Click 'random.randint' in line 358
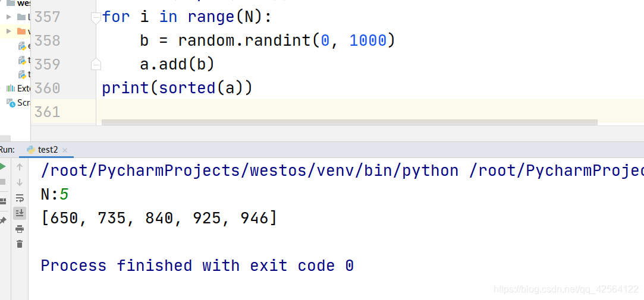 point(244,40)
